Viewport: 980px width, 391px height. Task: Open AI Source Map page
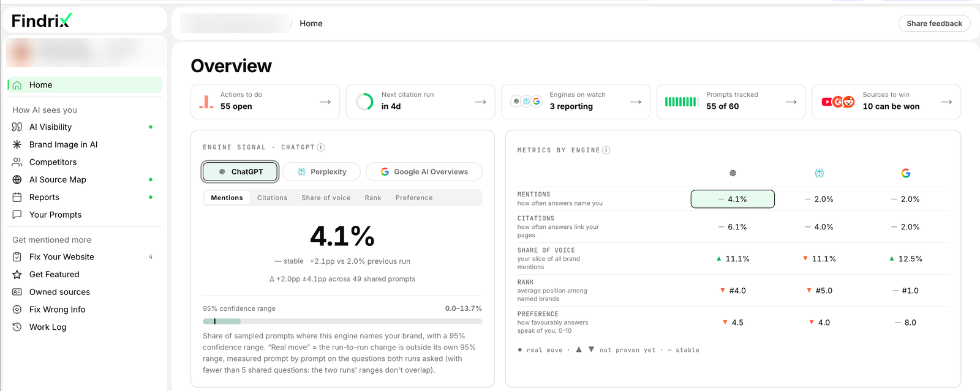85,180
